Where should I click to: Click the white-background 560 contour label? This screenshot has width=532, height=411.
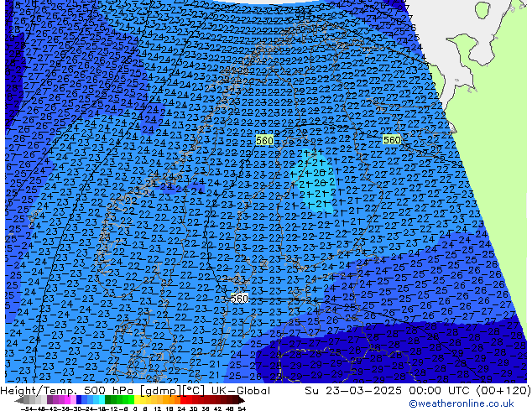tap(239, 299)
